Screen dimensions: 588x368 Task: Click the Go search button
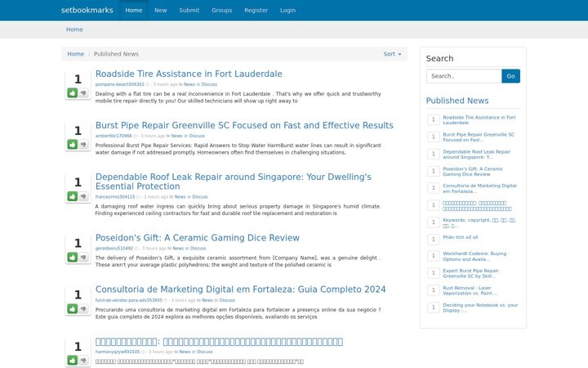tap(510, 76)
